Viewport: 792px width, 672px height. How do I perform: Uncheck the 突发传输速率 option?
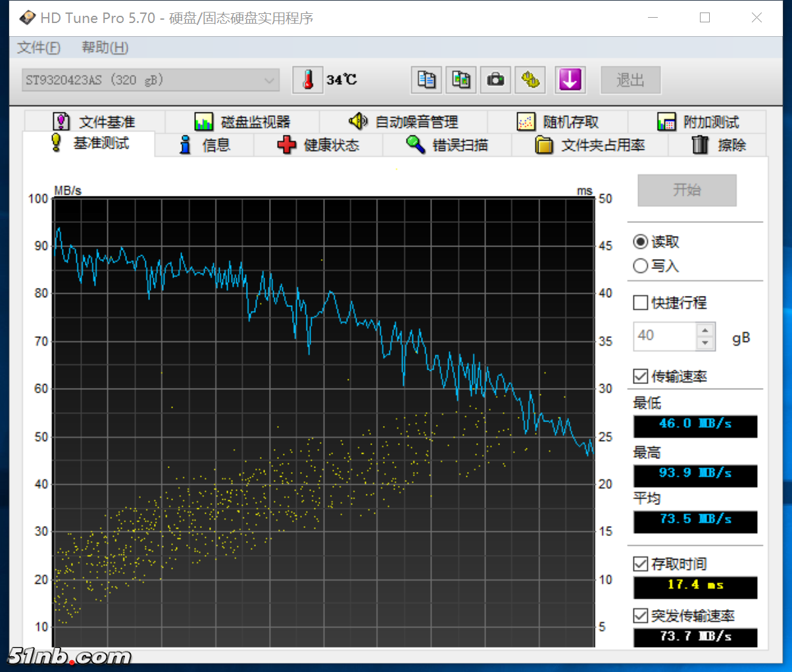pyautogui.click(x=640, y=615)
